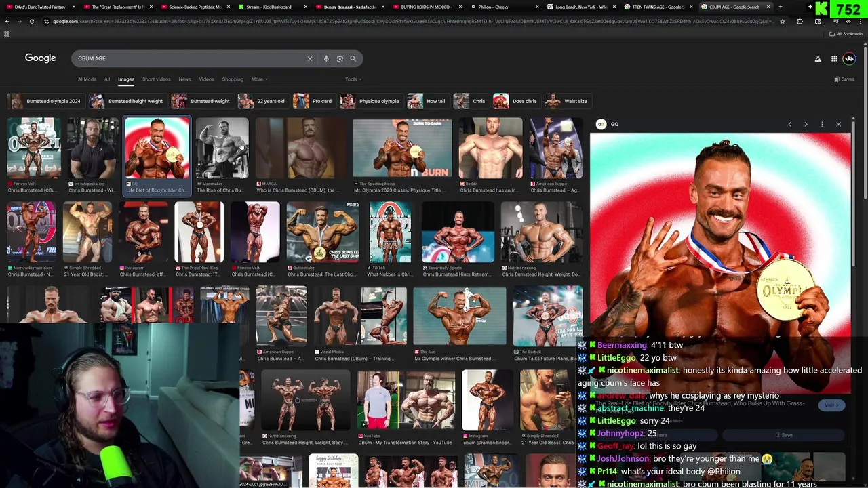Clear the CBUM AGE search text
This screenshot has height=488, width=868.
point(310,58)
